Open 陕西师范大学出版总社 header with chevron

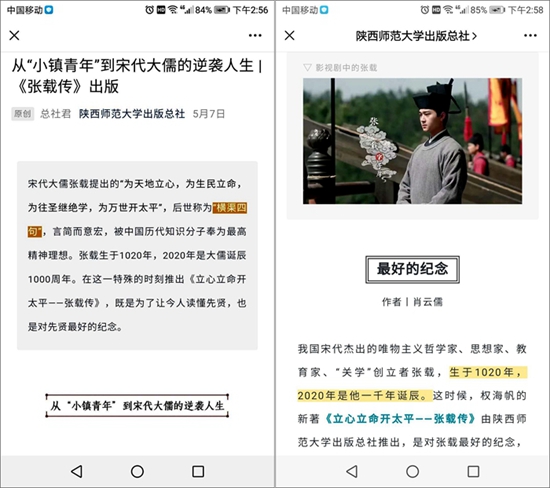[x=416, y=36]
